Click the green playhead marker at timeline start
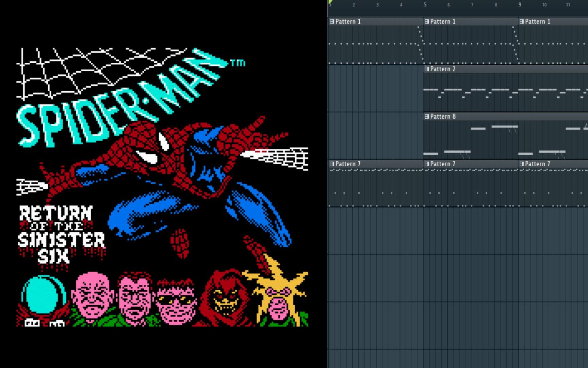 (330, 2)
